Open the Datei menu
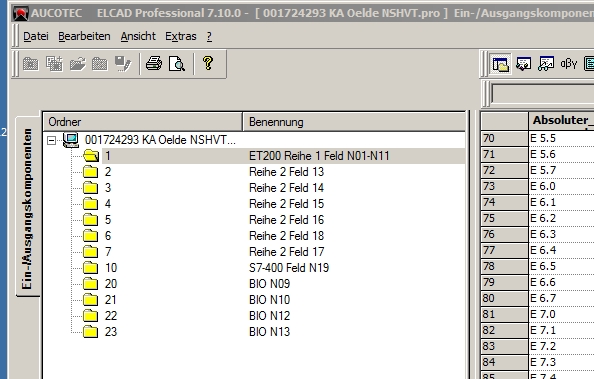The height and width of the screenshot is (379, 594). (36, 36)
